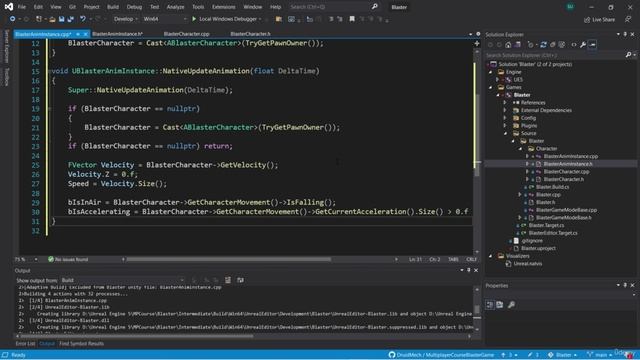
Task: Select Unreal.natvis file in tree
Action: tap(527, 264)
